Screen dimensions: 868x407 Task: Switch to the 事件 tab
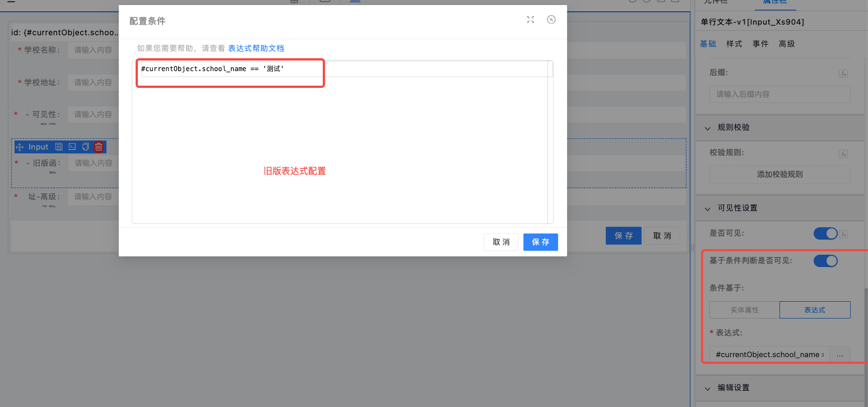(x=760, y=44)
